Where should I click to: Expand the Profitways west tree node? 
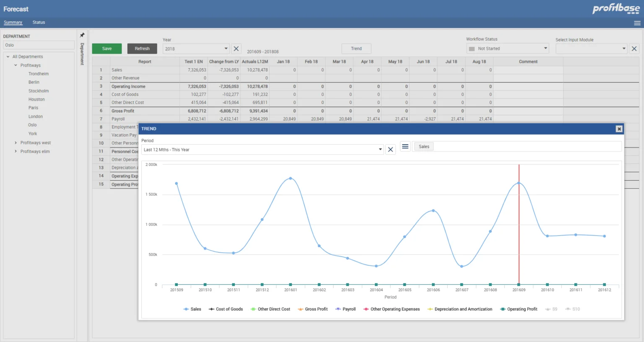click(16, 143)
